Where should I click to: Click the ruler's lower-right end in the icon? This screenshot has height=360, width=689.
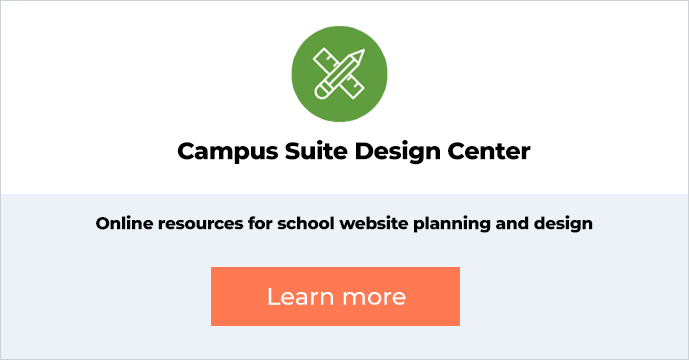pyautogui.click(x=355, y=89)
